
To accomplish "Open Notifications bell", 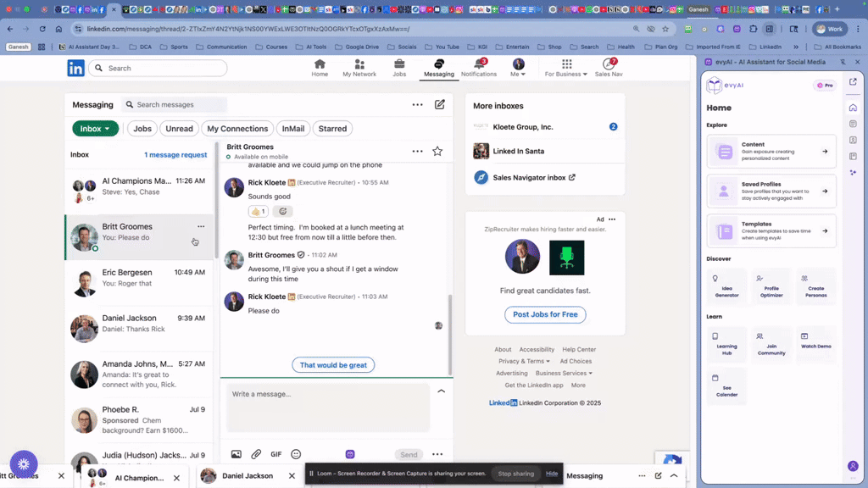I will click(479, 68).
